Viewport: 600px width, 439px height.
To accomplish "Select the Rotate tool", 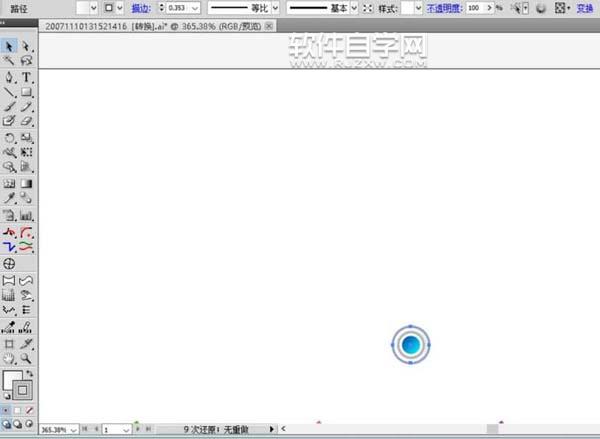I will click(9, 137).
